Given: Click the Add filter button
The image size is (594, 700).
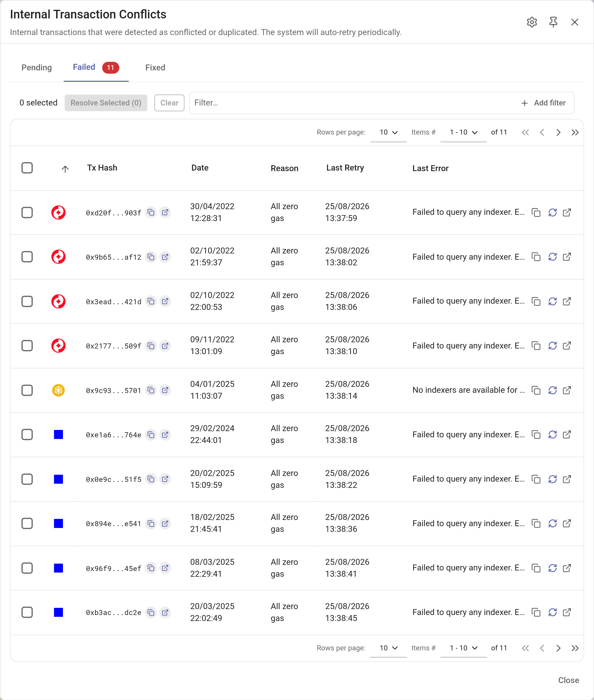Looking at the screenshot, I should click(543, 103).
